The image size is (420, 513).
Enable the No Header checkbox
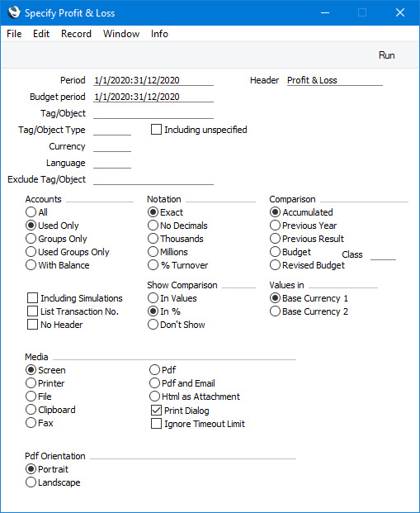[x=32, y=325]
